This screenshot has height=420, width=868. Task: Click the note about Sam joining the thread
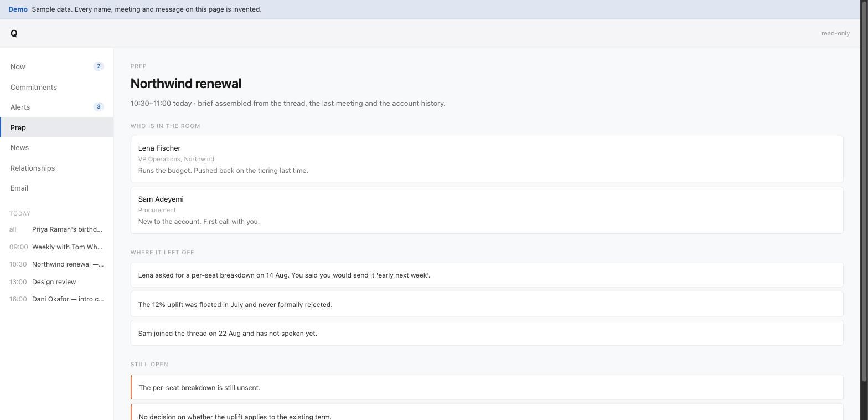pos(487,333)
